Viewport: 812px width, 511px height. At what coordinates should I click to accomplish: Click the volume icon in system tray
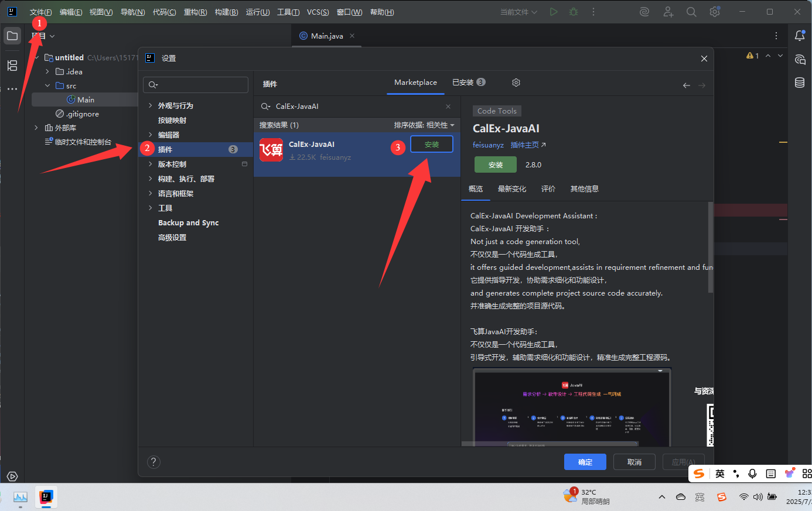(758, 497)
